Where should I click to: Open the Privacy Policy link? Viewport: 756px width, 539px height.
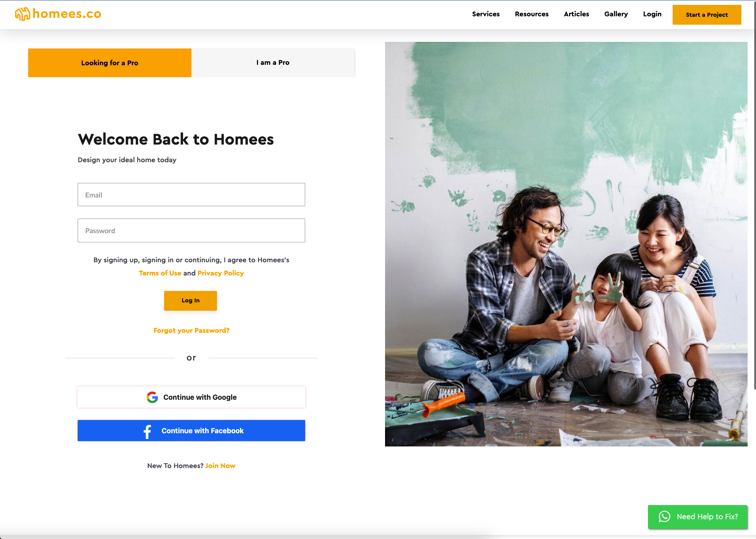[x=221, y=273]
